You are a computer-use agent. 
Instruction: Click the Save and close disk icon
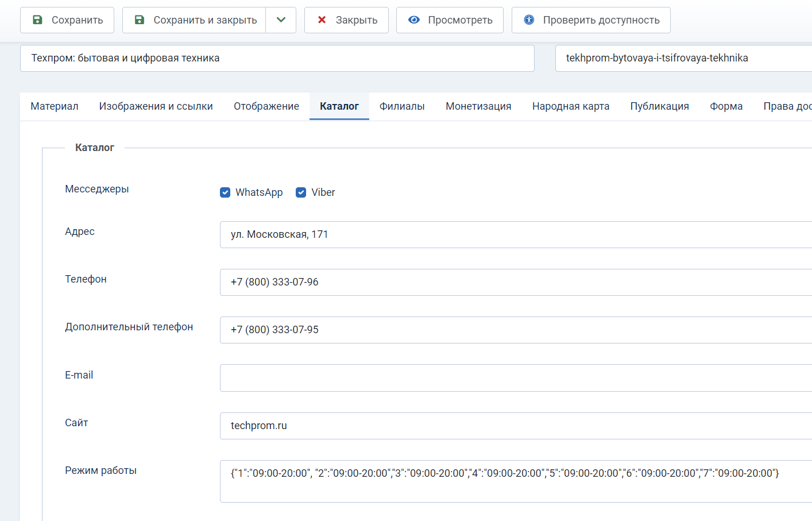coord(139,20)
